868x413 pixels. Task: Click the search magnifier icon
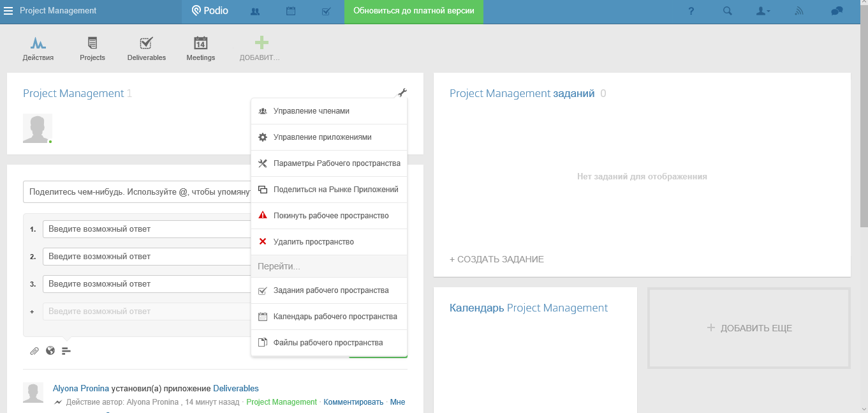point(728,11)
